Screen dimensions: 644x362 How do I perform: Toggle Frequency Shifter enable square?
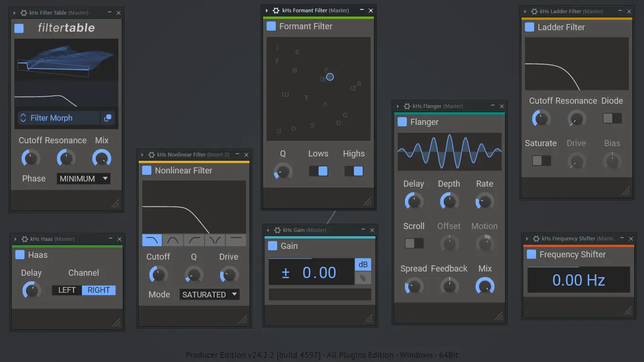pyautogui.click(x=531, y=255)
